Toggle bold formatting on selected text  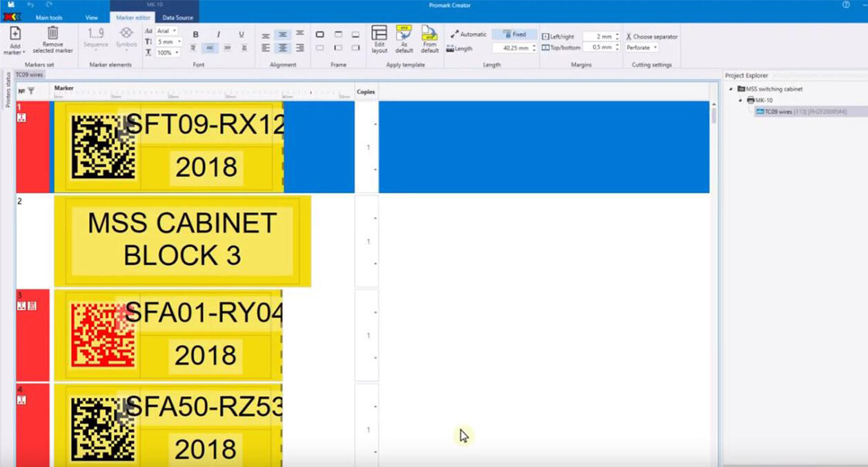pyautogui.click(x=195, y=33)
